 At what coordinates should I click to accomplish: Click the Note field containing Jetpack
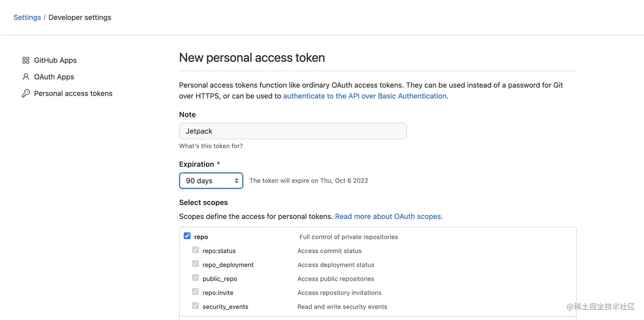click(293, 131)
